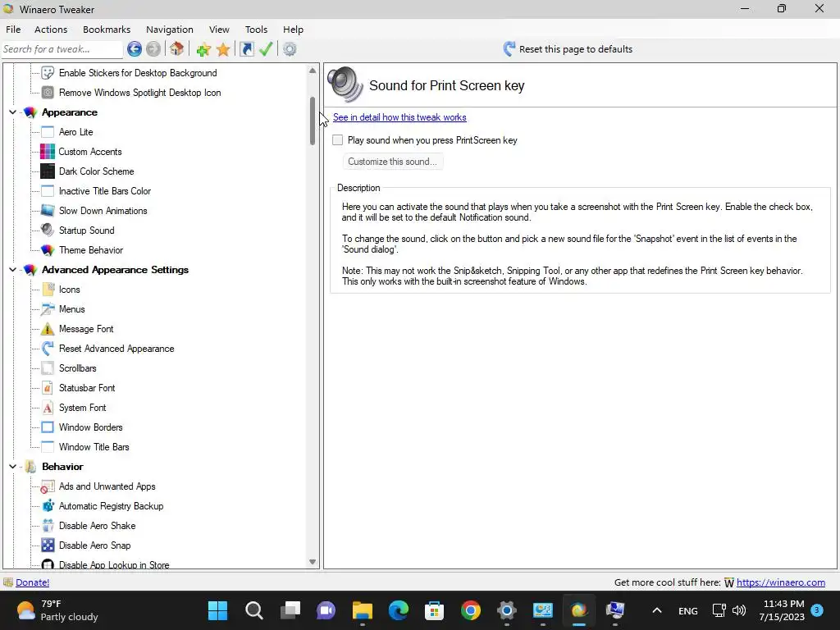Select the Disable Aero Shake item
Screen dimensions: 840x630
(x=97, y=526)
